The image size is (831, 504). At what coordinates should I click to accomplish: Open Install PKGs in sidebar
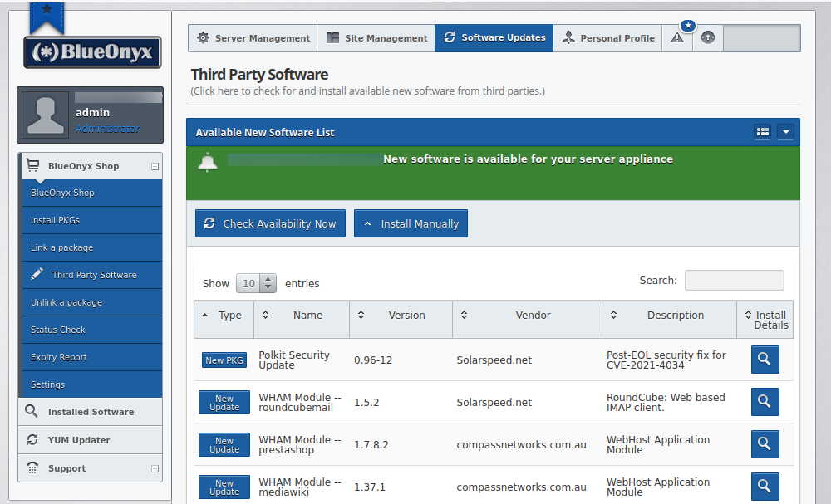pyautogui.click(x=92, y=220)
